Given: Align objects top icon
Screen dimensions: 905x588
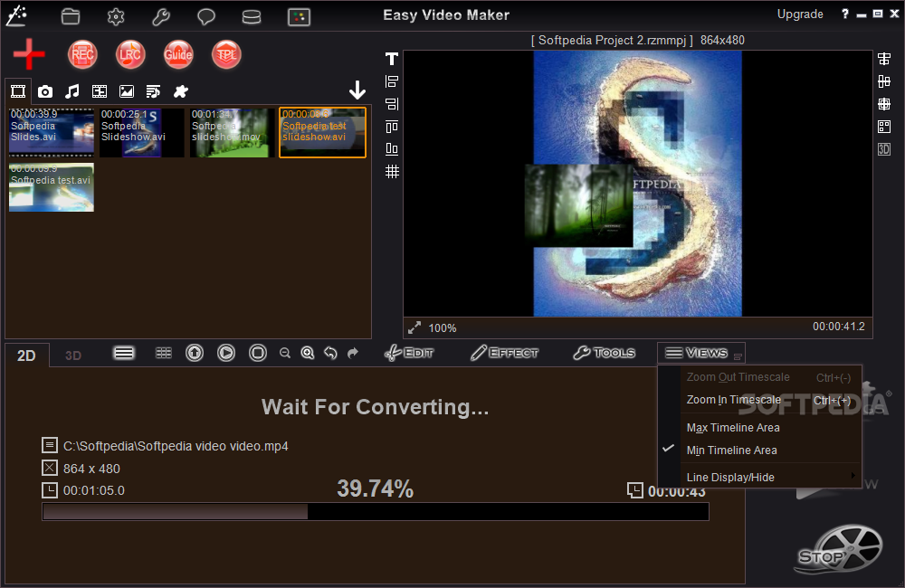Looking at the screenshot, I should point(392,127).
